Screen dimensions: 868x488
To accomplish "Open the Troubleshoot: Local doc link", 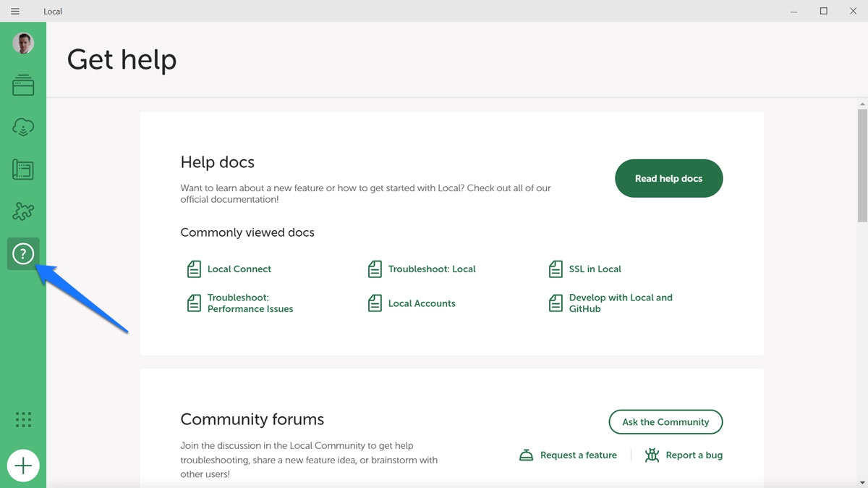I will [x=431, y=269].
